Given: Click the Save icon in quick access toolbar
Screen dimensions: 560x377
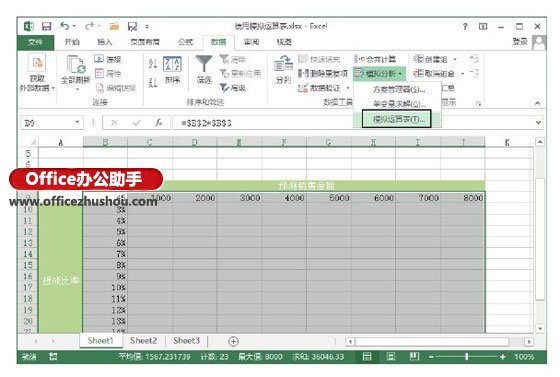Looking at the screenshot, I should 47,26.
